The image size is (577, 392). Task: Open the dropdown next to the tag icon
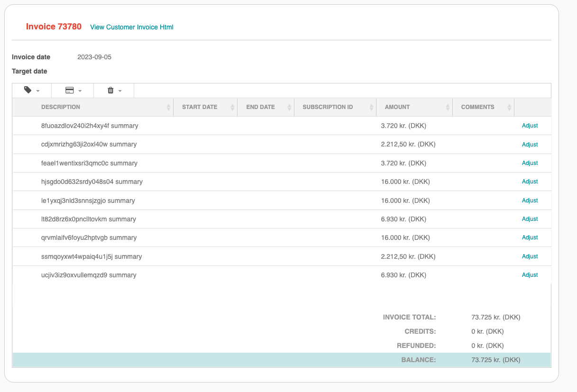click(x=38, y=90)
